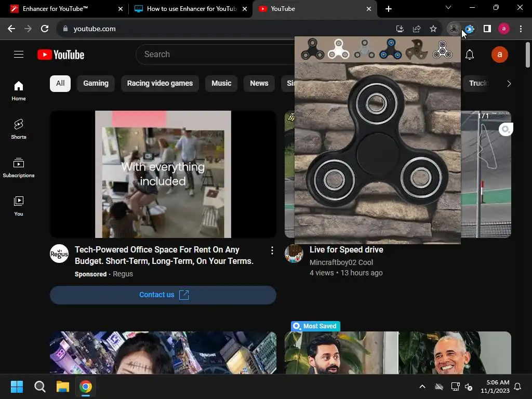The image size is (532, 399).
Task: Click the fidget spinner extension icon in toolbar
Action: [x=454, y=29]
